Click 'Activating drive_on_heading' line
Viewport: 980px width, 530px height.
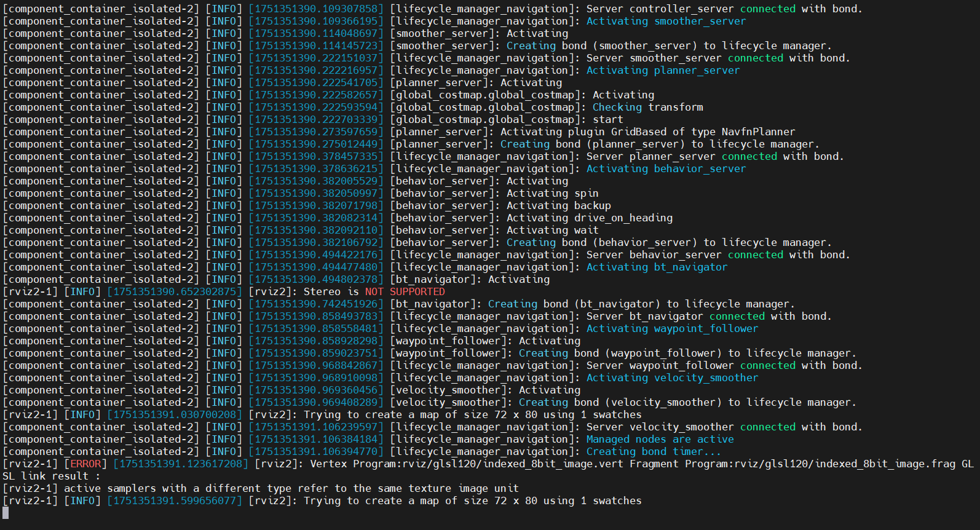(x=590, y=218)
